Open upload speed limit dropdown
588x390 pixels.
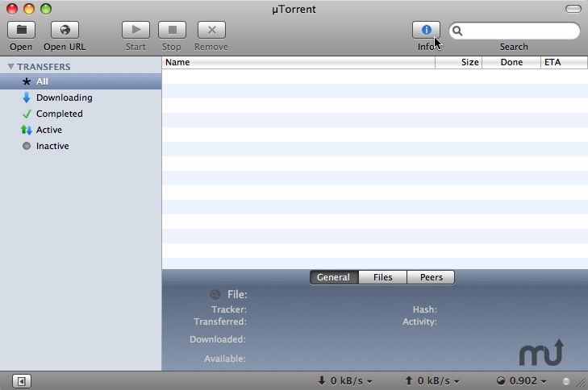432,381
